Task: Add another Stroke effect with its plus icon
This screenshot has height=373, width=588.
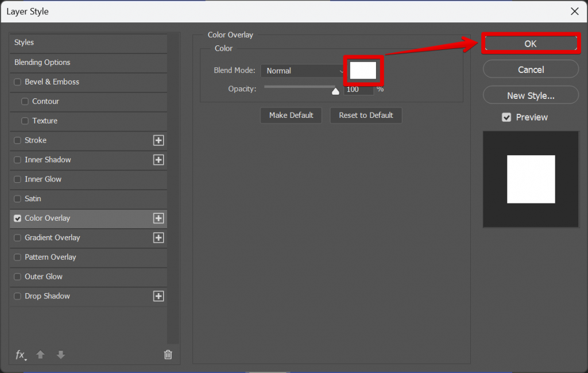Action: point(158,140)
